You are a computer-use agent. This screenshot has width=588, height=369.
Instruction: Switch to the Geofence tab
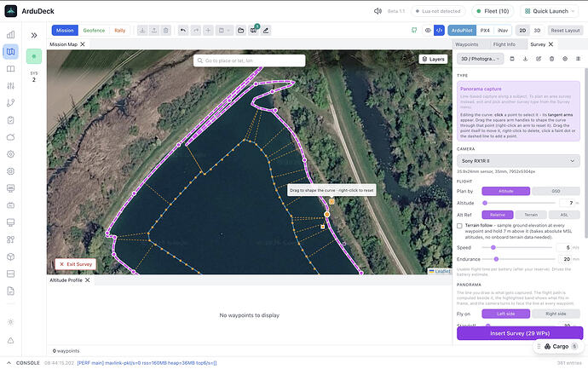94,31
